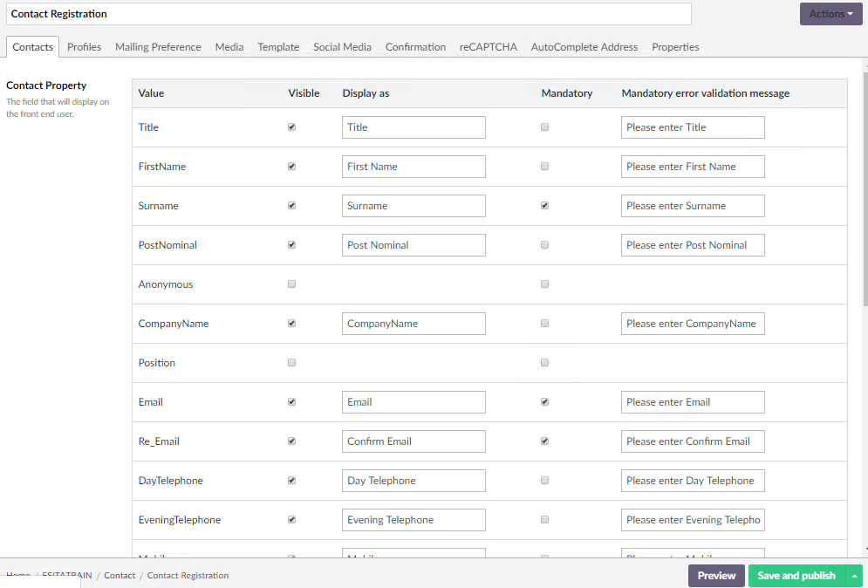Viewport: 868px width, 588px height.
Task: Open the Mailing Preference tab
Action: pos(158,47)
